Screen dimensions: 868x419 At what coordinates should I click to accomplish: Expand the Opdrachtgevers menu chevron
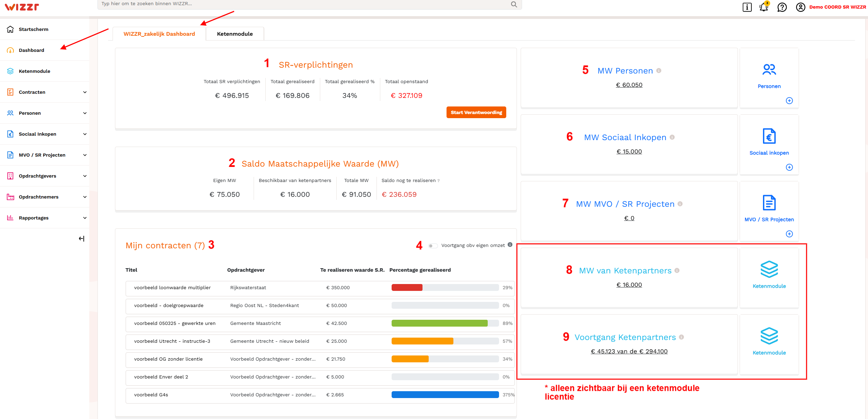tap(85, 176)
